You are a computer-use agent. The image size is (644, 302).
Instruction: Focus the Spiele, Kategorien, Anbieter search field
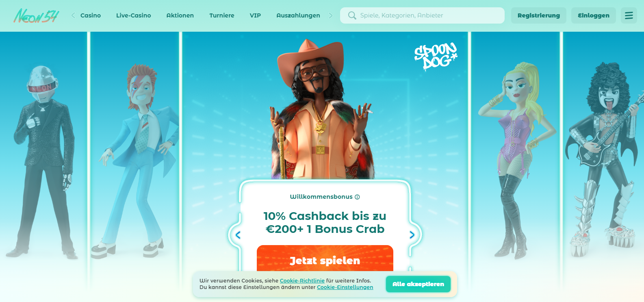[422, 15]
